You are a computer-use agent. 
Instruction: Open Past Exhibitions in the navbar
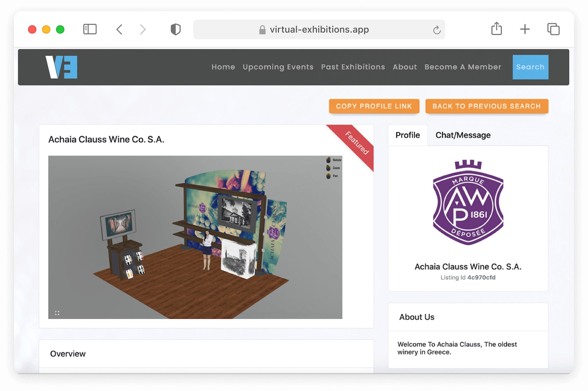353,67
